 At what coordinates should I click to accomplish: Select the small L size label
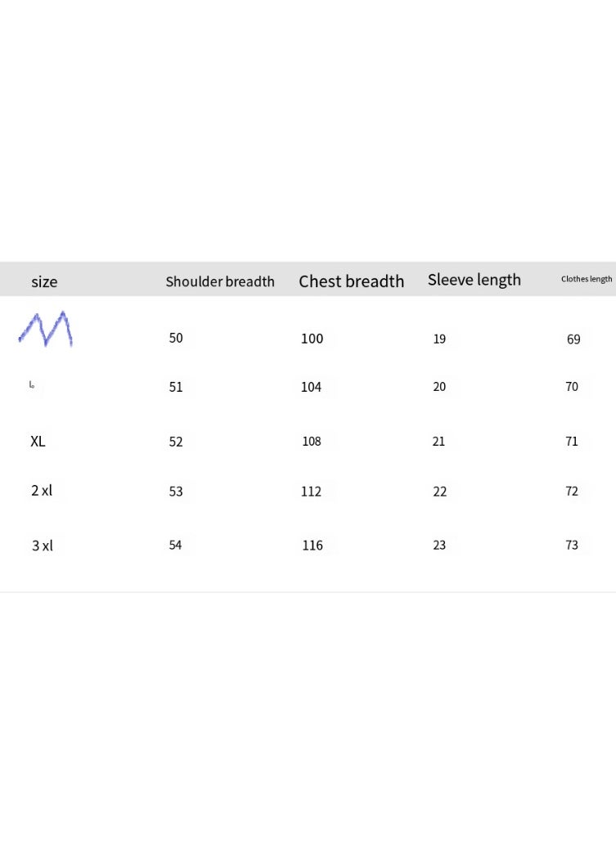(32, 384)
